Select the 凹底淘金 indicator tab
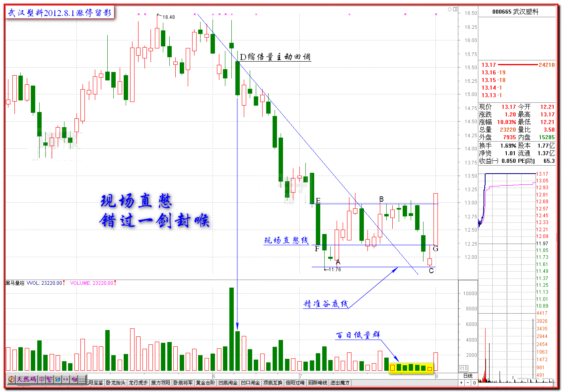Screen dimensions: 562x392 [x=228, y=383]
